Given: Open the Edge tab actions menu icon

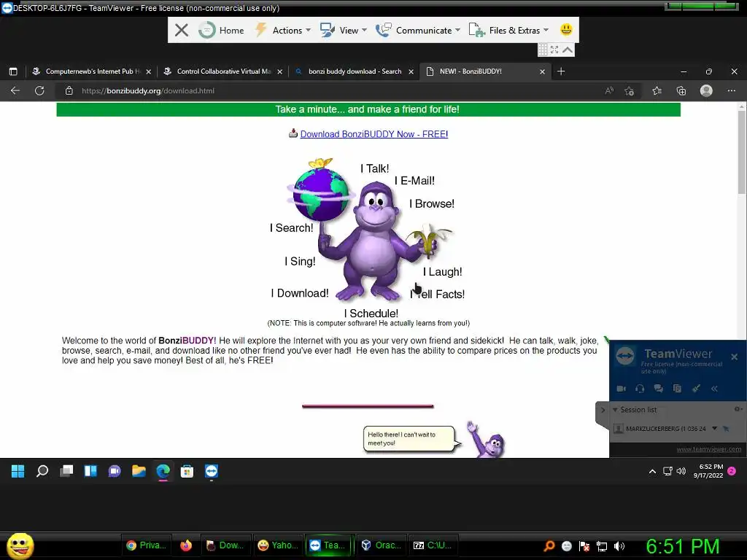Looking at the screenshot, I should (13, 71).
